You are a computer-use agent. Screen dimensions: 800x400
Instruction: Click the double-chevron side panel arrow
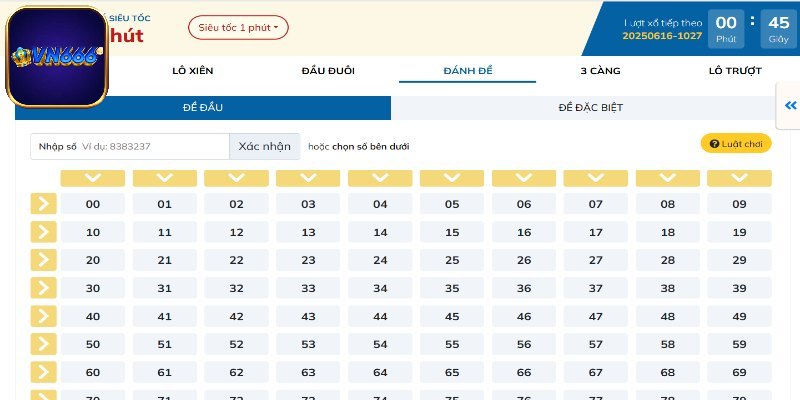[x=789, y=106]
